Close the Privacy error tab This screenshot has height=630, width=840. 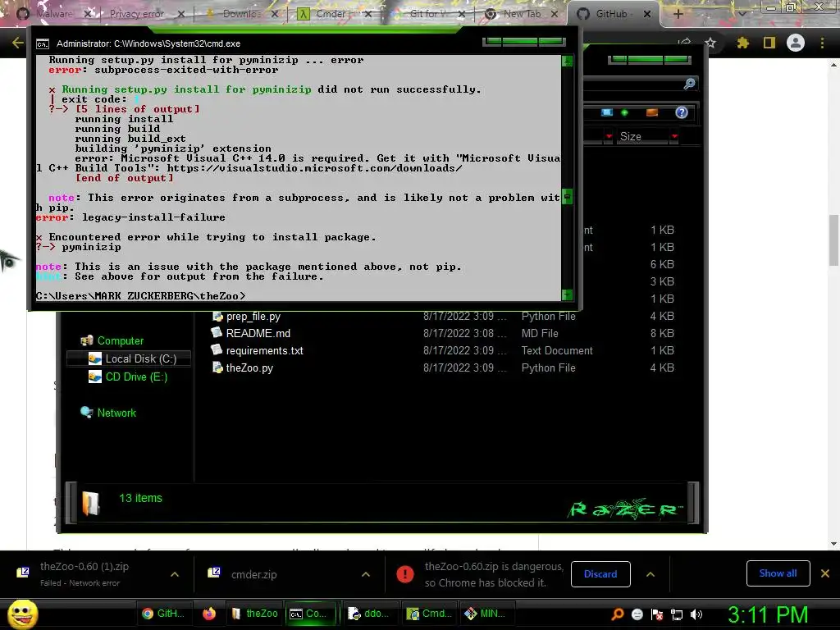pyautogui.click(x=181, y=14)
